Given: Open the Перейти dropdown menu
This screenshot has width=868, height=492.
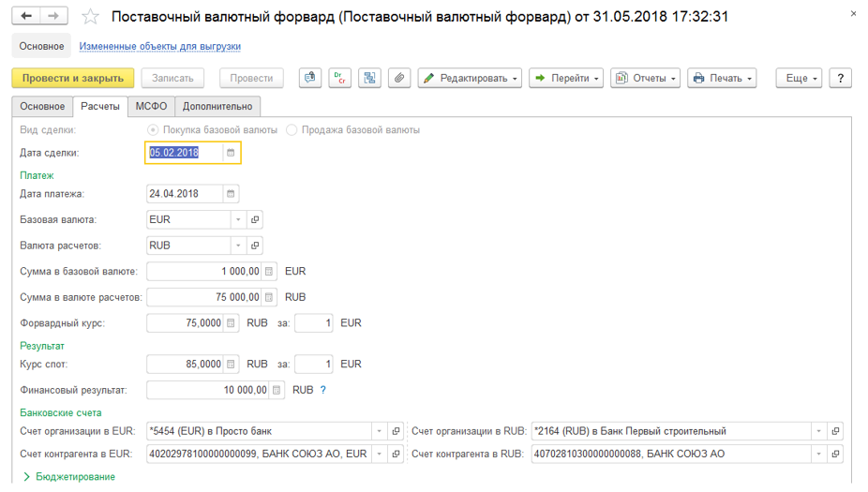Looking at the screenshot, I should 566,78.
